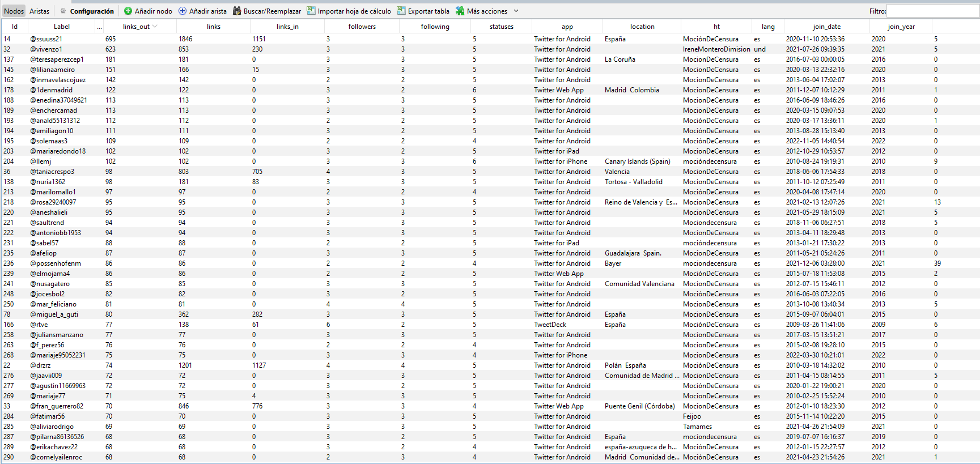This screenshot has height=464, width=980.
Task: Click the 'Tamames' hashtag cell
Action: click(697, 427)
